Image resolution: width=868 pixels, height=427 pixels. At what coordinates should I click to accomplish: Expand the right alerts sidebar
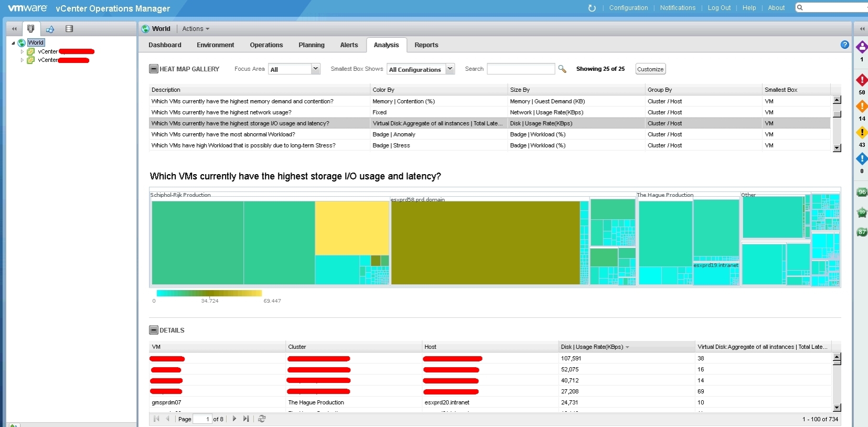coord(862,29)
